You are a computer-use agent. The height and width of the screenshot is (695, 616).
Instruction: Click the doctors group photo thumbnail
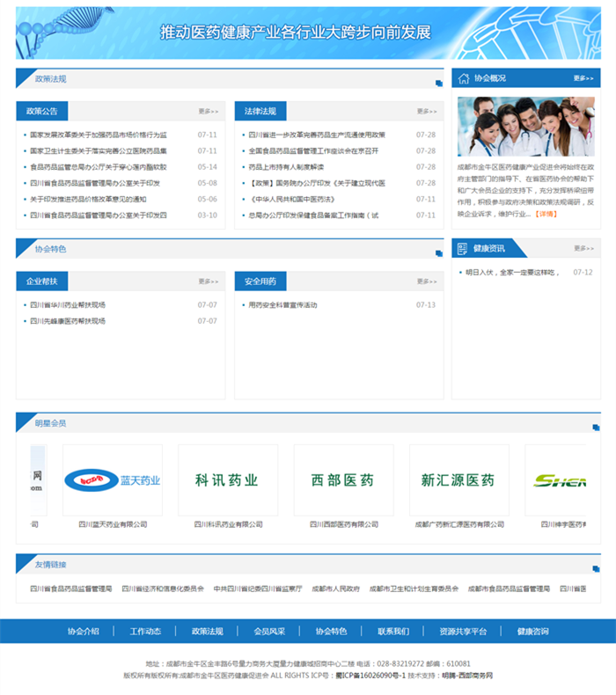coord(525,126)
